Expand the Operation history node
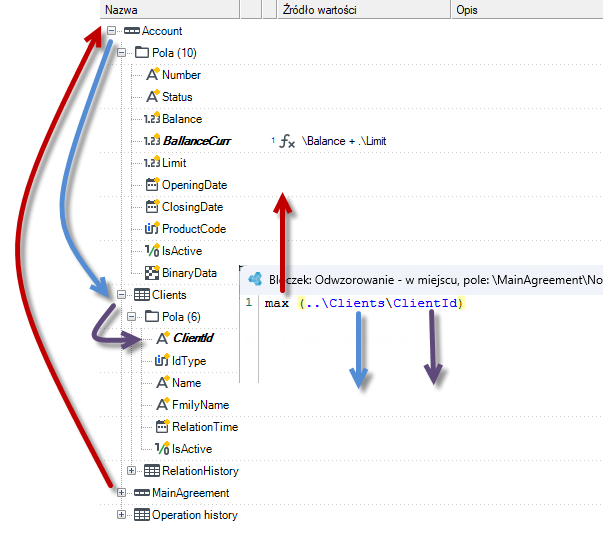Viewport: 603px width, 551px height. tap(121, 514)
